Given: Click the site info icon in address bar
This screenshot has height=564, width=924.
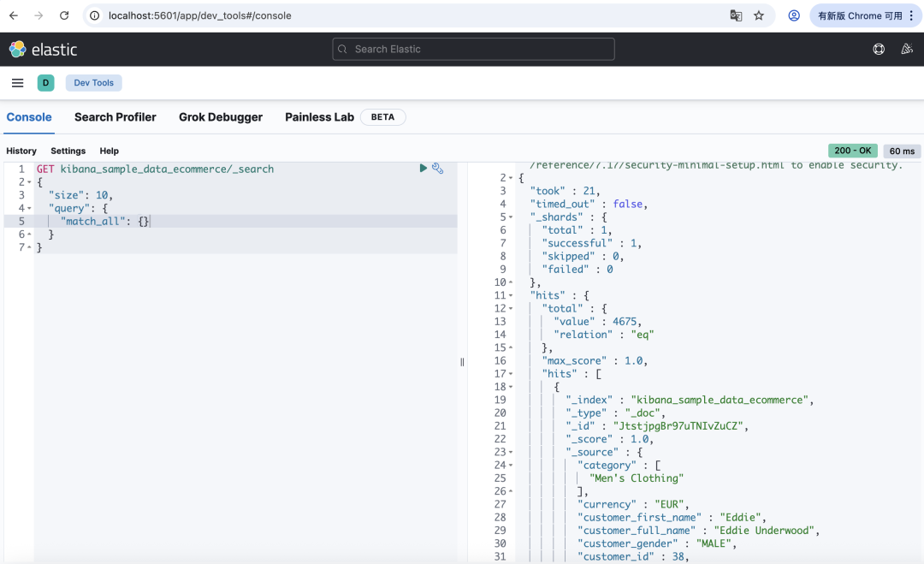Looking at the screenshot, I should click(94, 16).
